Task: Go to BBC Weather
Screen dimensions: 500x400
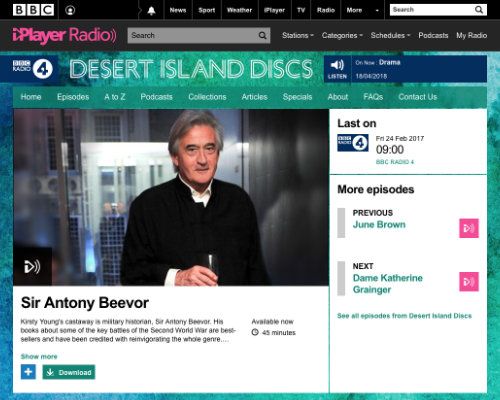Action: tap(239, 10)
